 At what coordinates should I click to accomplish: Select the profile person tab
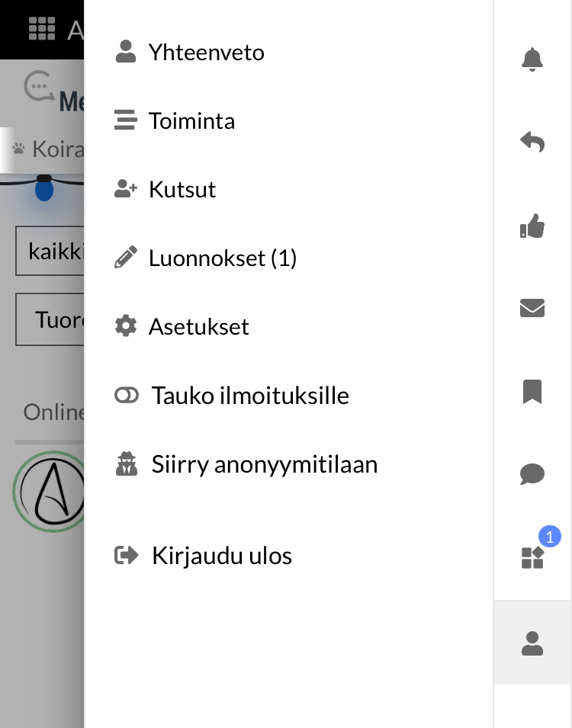(x=532, y=643)
